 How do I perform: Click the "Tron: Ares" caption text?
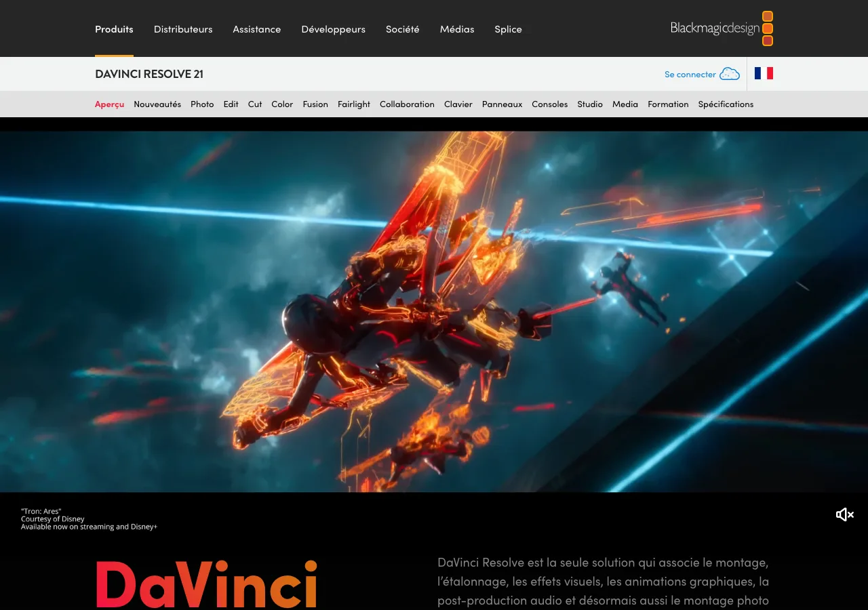point(41,511)
